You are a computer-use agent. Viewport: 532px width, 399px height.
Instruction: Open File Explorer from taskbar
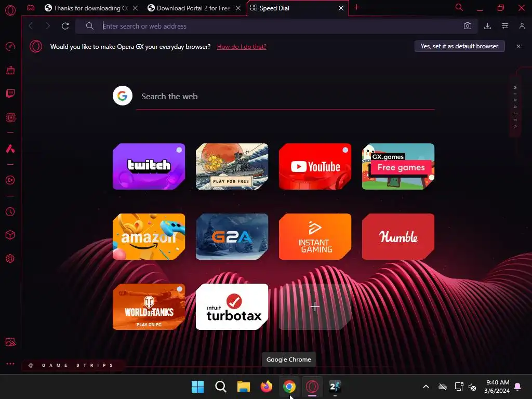pos(243,387)
